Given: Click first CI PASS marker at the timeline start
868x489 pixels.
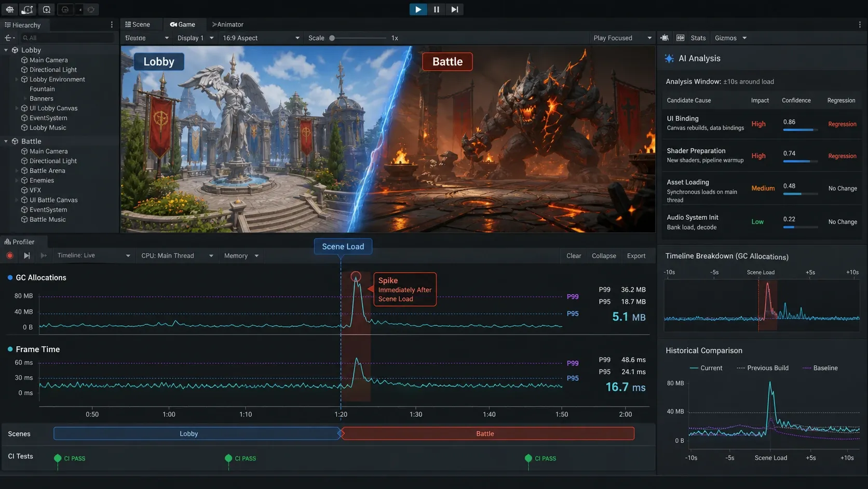Looking at the screenshot, I should click(58, 458).
